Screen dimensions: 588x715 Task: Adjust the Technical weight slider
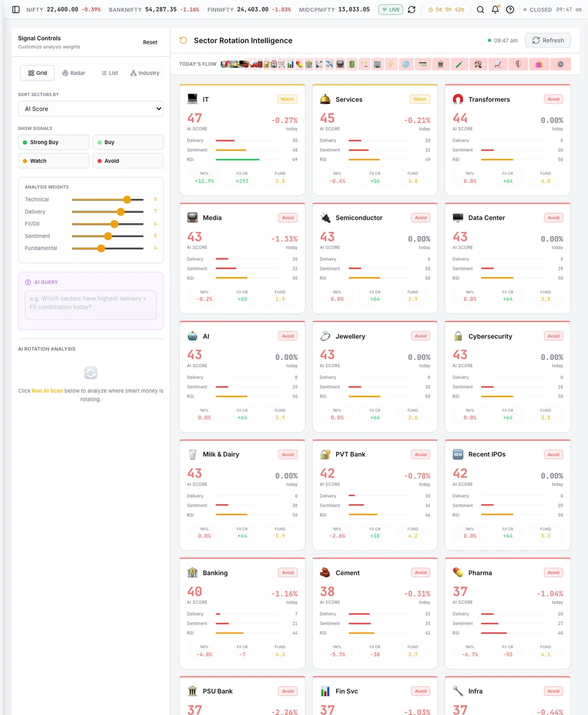point(108,199)
